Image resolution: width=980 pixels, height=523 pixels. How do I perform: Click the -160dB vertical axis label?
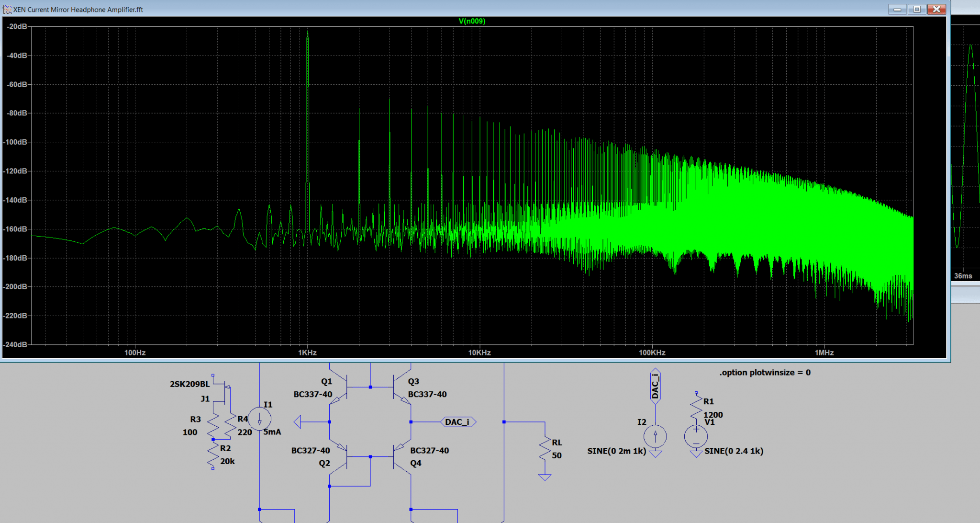15,229
